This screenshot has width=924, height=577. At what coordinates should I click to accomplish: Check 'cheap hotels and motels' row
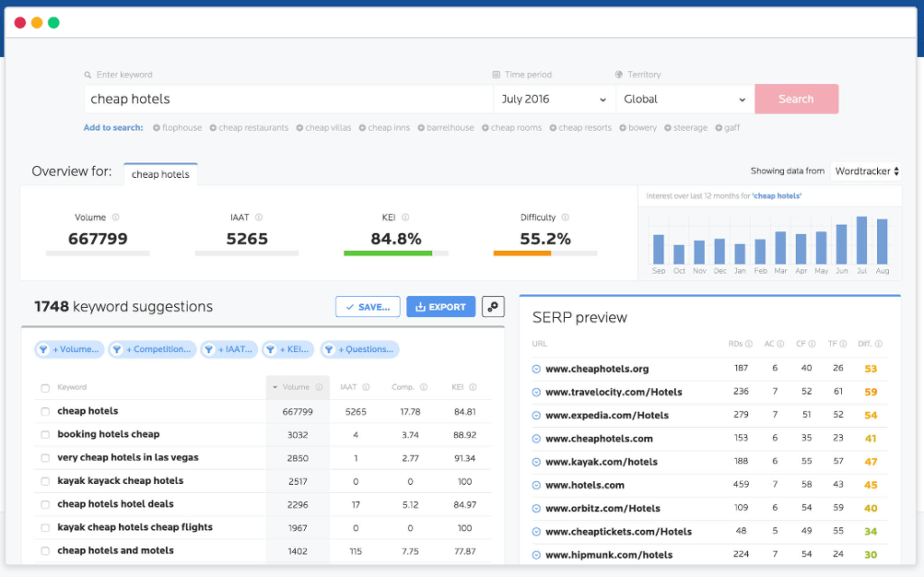pyautogui.click(x=45, y=551)
